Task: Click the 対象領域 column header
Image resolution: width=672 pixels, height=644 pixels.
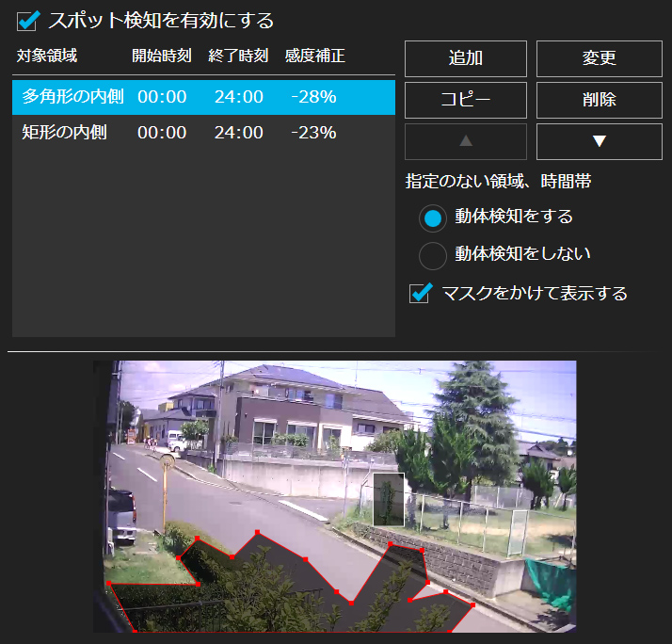Action: (47, 56)
